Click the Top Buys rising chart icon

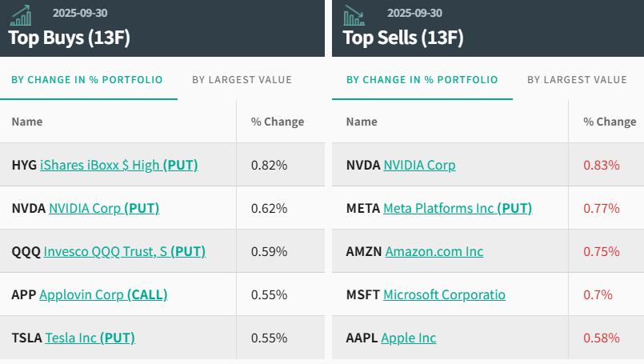(x=21, y=15)
